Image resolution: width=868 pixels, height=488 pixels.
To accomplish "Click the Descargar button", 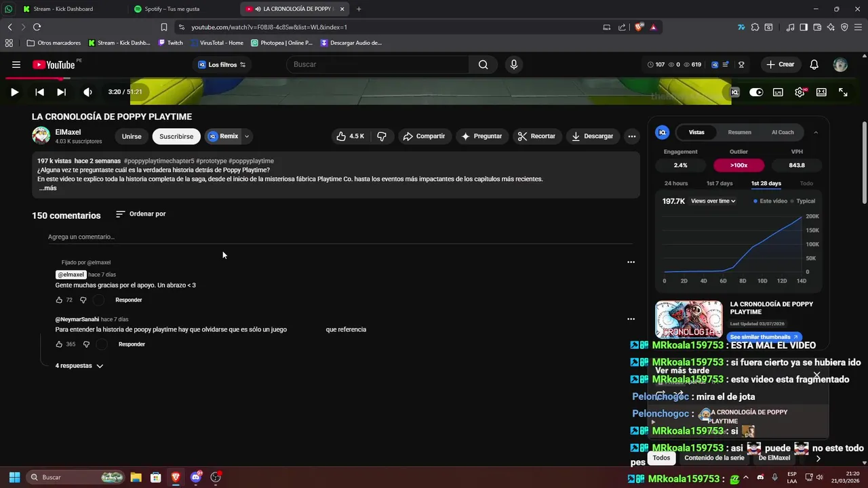I will point(592,136).
